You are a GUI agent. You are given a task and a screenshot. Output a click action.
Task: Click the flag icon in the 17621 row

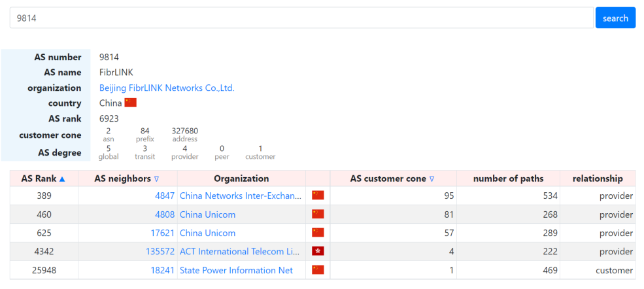[318, 233]
